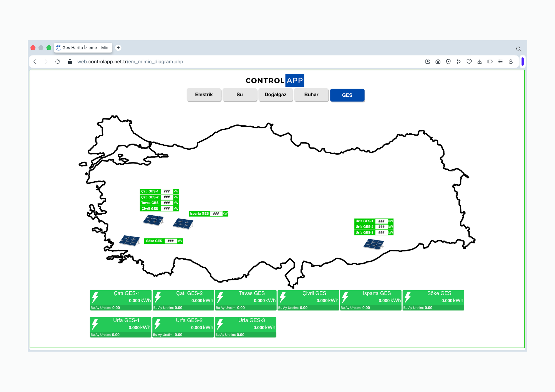Open the easy setup menu icon
This screenshot has width=555, height=392.
pyautogui.click(x=500, y=62)
